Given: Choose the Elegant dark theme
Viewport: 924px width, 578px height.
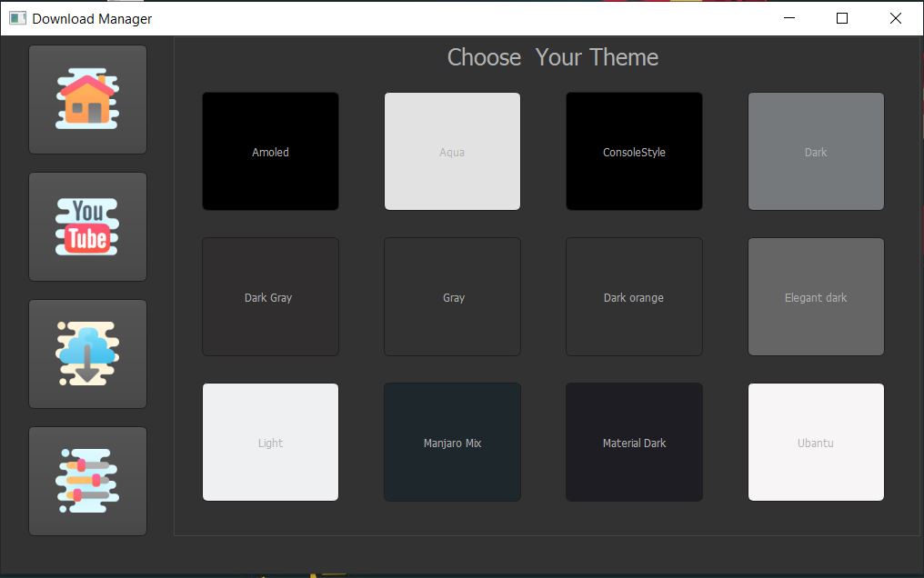Looking at the screenshot, I should pos(816,296).
